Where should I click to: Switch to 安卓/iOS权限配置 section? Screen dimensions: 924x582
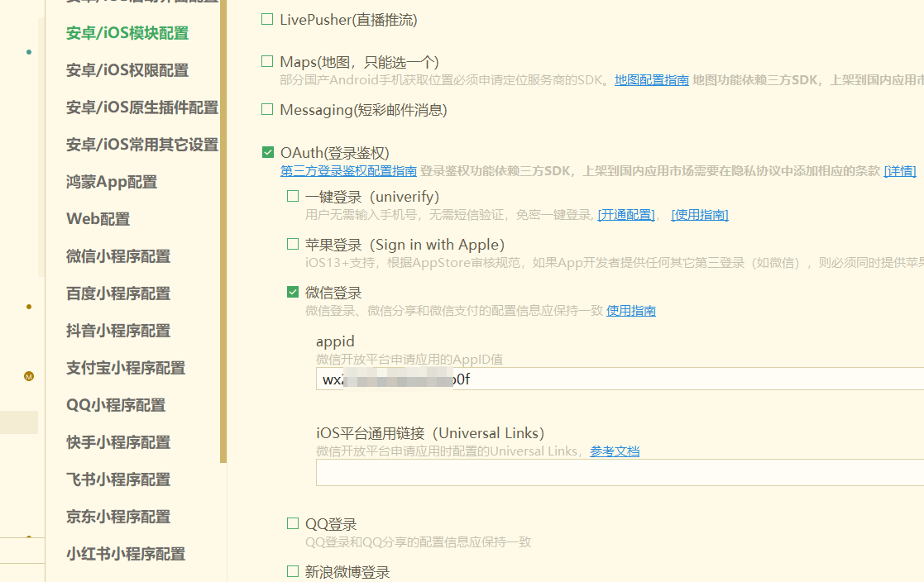coord(127,70)
